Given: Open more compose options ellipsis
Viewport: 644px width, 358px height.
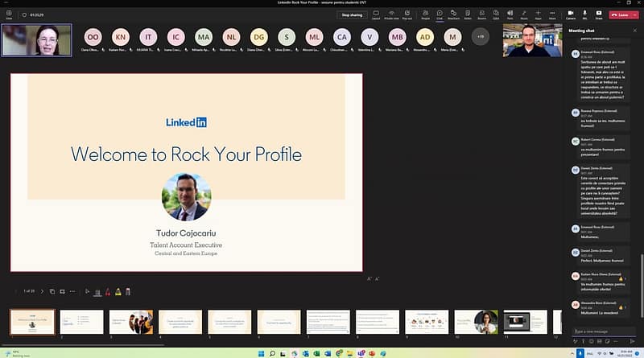Looking at the screenshot, I should point(616,341).
